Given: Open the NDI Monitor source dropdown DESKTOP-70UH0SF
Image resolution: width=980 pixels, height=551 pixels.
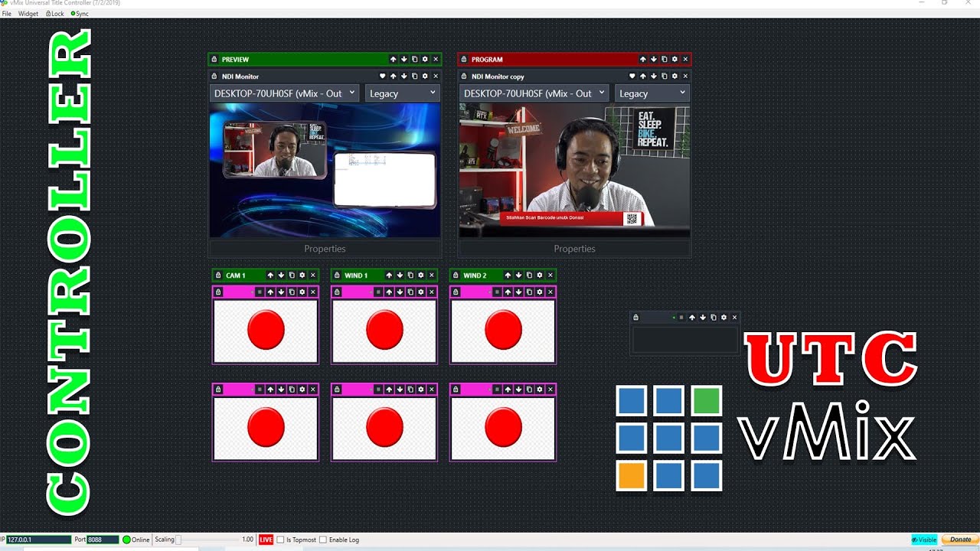Looking at the screenshot, I should (x=284, y=93).
